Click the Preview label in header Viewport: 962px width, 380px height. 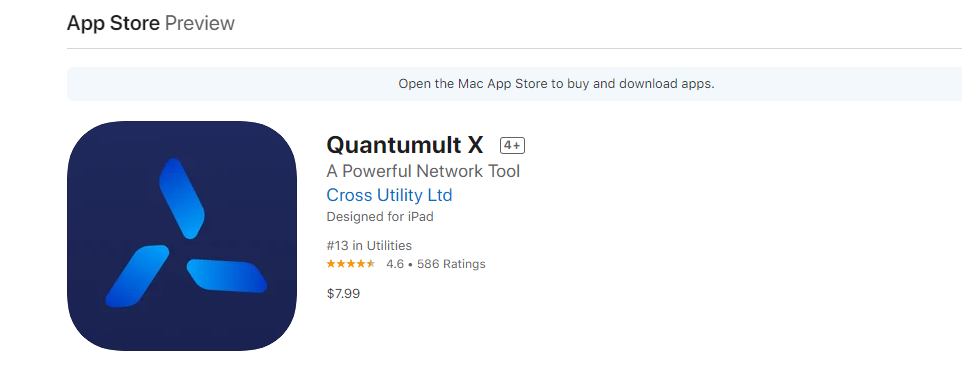(x=200, y=23)
